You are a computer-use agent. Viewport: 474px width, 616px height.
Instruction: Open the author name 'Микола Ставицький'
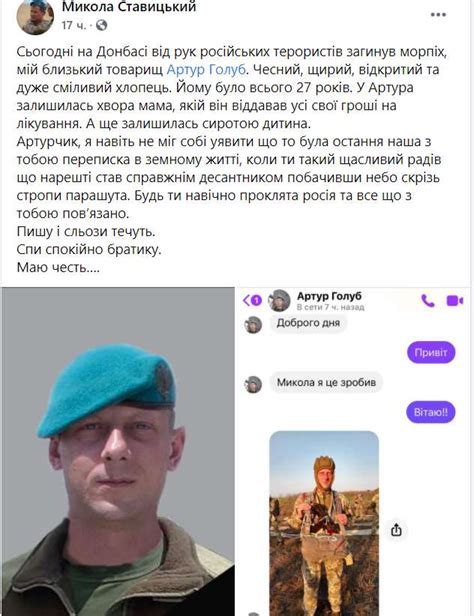click(x=129, y=6)
